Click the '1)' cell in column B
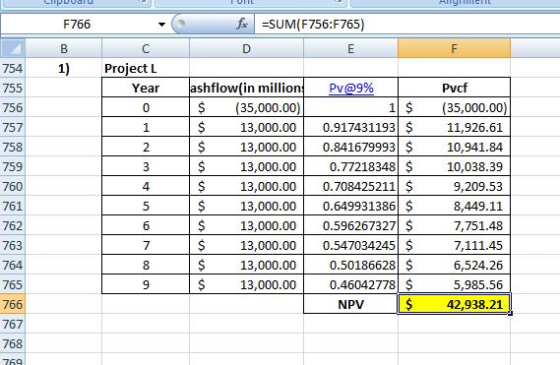The height and width of the screenshot is (365, 560). pyautogui.click(x=64, y=68)
